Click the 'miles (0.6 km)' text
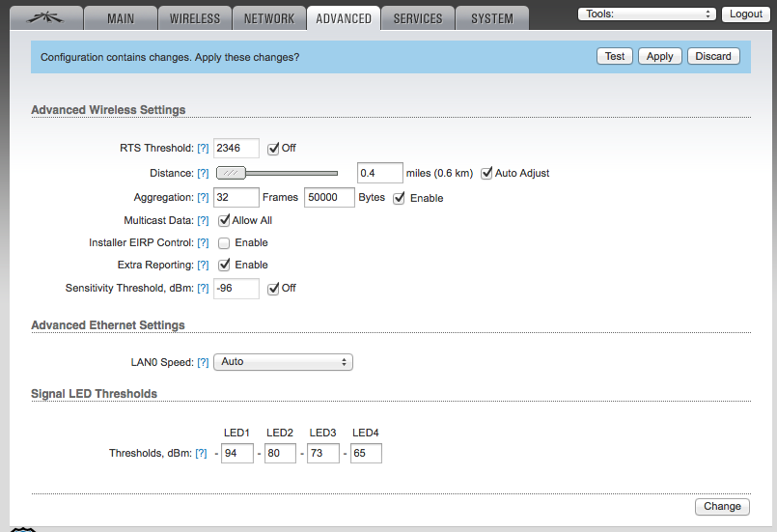 [x=439, y=173]
